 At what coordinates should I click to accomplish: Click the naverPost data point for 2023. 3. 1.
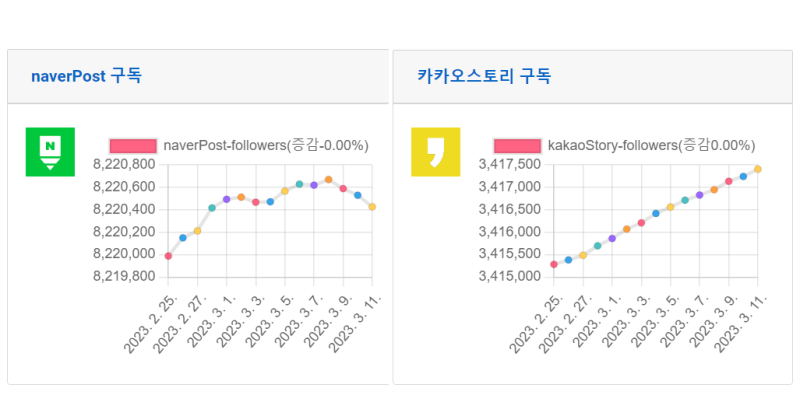(x=226, y=199)
